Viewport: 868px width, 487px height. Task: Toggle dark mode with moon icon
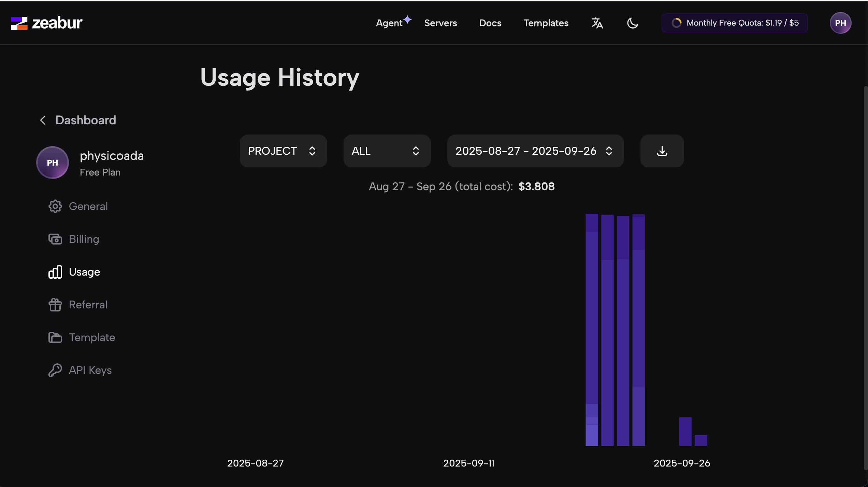coord(633,23)
